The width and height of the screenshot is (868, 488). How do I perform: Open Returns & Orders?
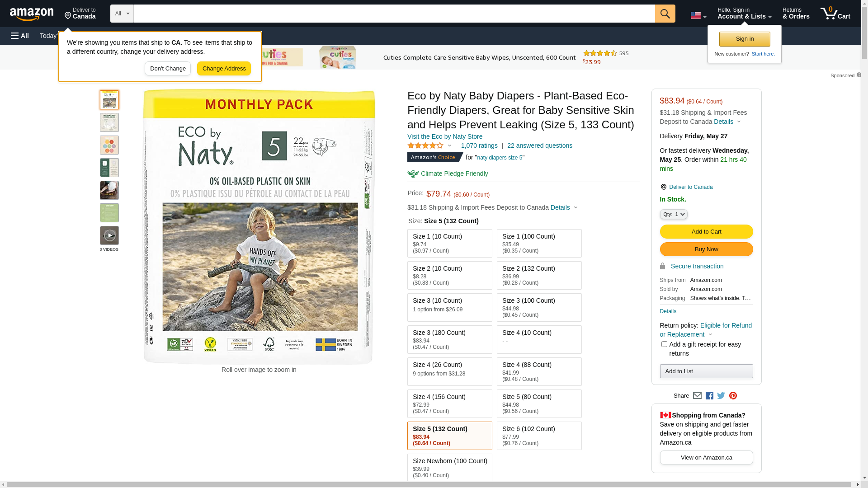[796, 14]
